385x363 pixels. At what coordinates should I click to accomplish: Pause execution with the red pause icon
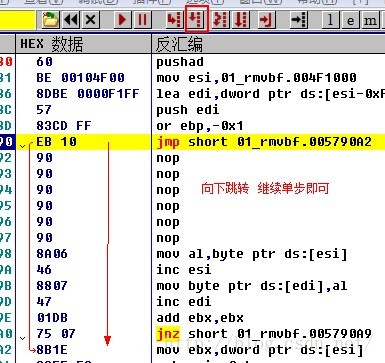pos(142,20)
